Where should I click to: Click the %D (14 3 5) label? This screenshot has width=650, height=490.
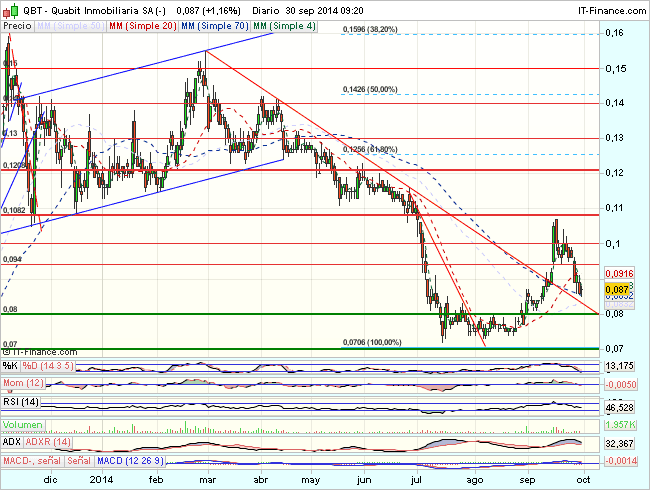pos(48,366)
